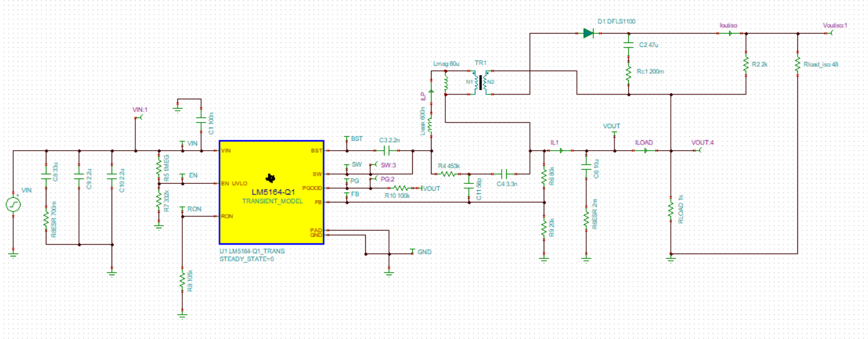Click the TRANSIENT_MODEL text in U1

point(272,201)
